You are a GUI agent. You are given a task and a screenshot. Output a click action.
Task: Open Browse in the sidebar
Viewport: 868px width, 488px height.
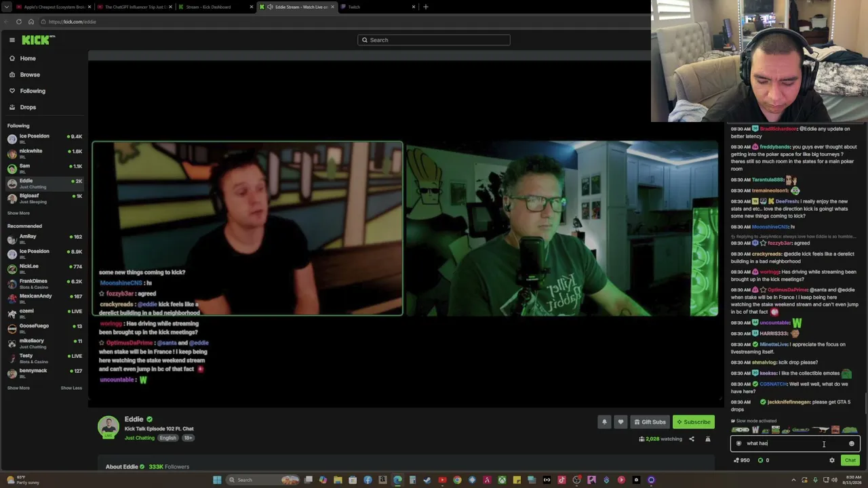(x=30, y=75)
